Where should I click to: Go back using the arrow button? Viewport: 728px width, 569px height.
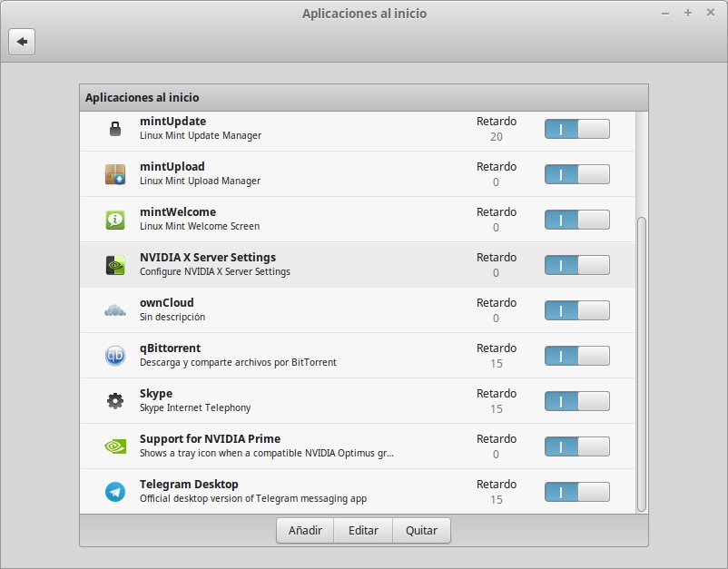pos(22,42)
